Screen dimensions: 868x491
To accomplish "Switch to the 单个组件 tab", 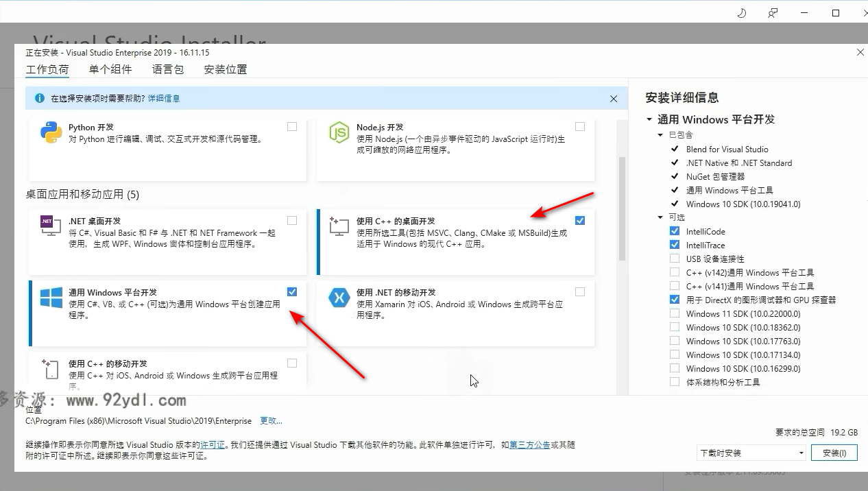I will 110,69.
